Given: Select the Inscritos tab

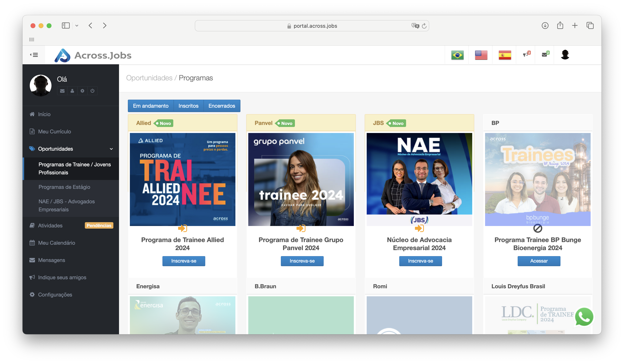Looking at the screenshot, I should tap(188, 106).
